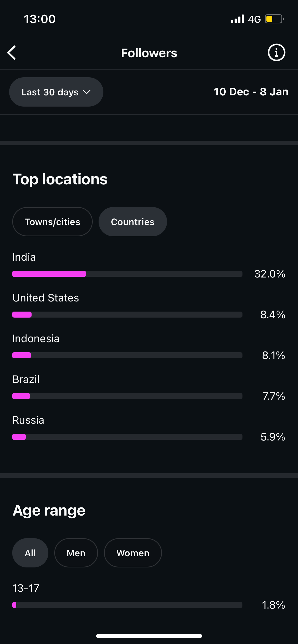Switch to Towns/cities locations
The height and width of the screenshot is (644, 298).
coord(52,222)
